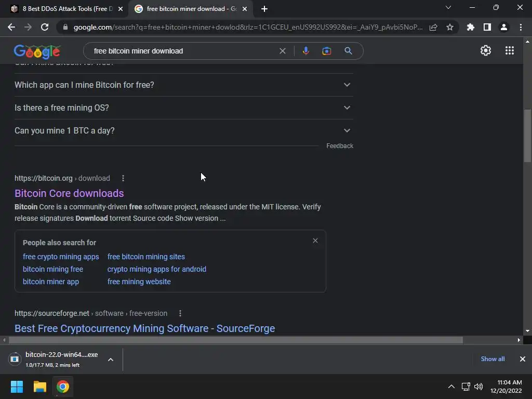The width and height of the screenshot is (532, 399).
Task: Search for bitcoin miner app
Action: point(51,282)
